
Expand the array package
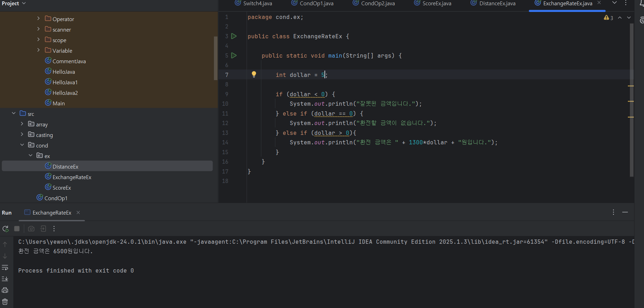[22, 124]
